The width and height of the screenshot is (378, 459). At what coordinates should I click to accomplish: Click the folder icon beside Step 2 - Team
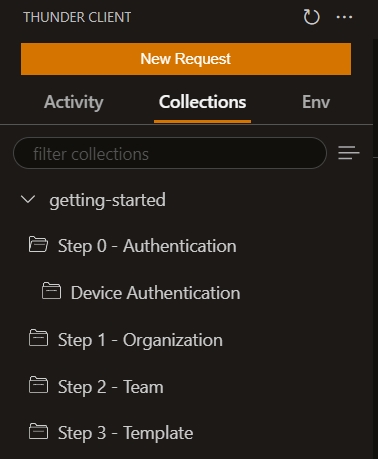(x=38, y=385)
